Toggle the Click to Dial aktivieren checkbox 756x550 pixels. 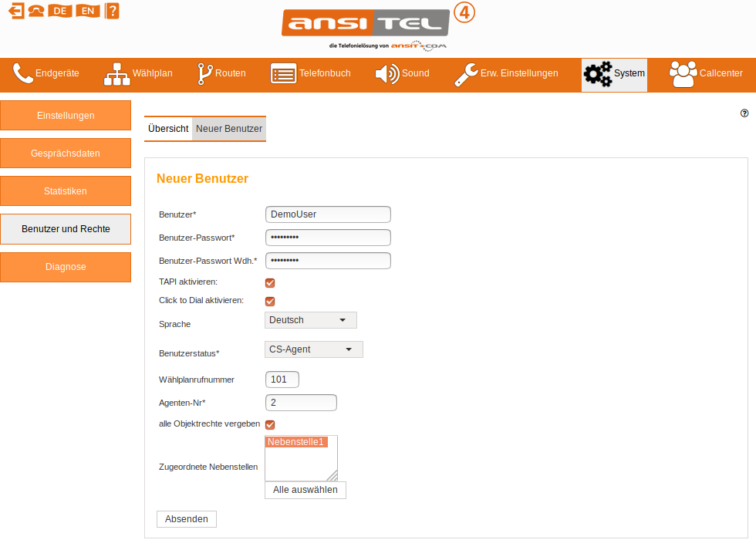(270, 301)
